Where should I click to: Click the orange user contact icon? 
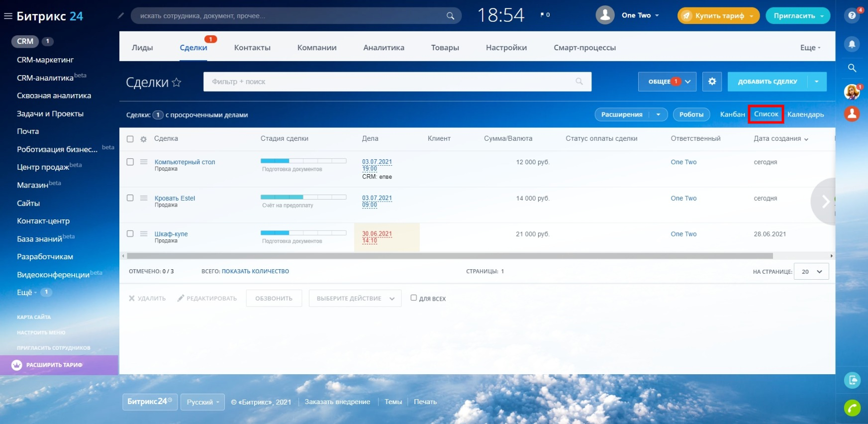click(x=852, y=114)
